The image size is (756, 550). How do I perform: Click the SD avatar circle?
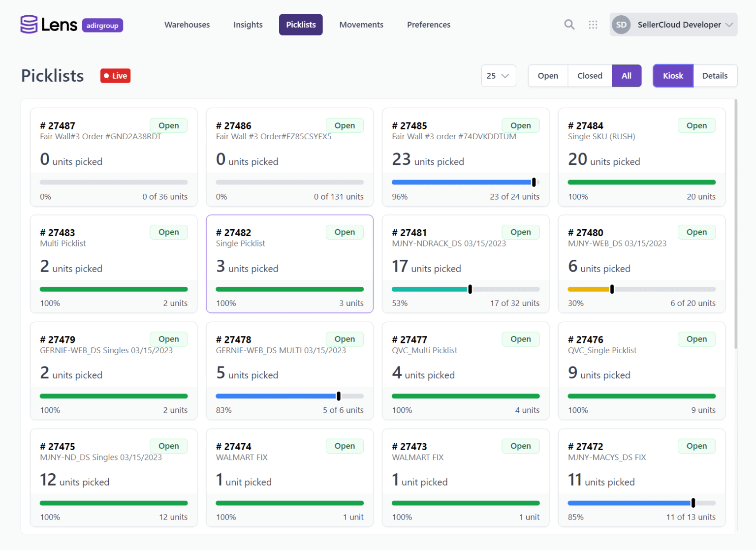tap(621, 24)
